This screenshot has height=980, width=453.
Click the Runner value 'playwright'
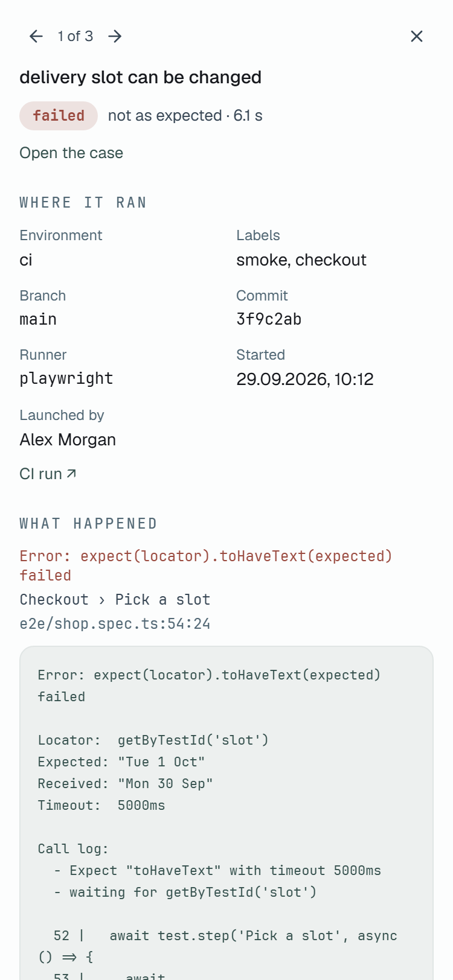pyautogui.click(x=66, y=379)
